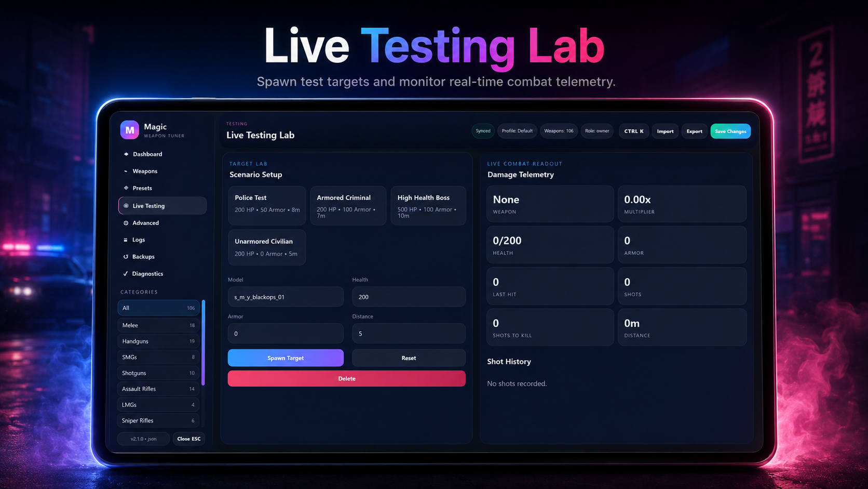Click the None weapon telemetry card
Viewport: 868px width, 489px height.
click(x=550, y=204)
